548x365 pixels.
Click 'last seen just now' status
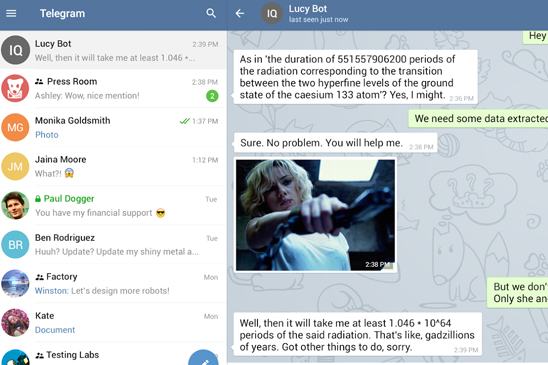pyautogui.click(x=318, y=20)
